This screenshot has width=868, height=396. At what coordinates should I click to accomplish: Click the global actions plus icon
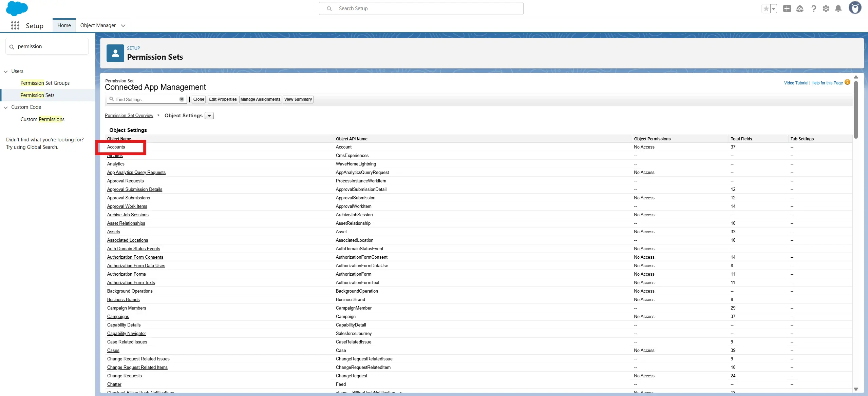tap(787, 9)
